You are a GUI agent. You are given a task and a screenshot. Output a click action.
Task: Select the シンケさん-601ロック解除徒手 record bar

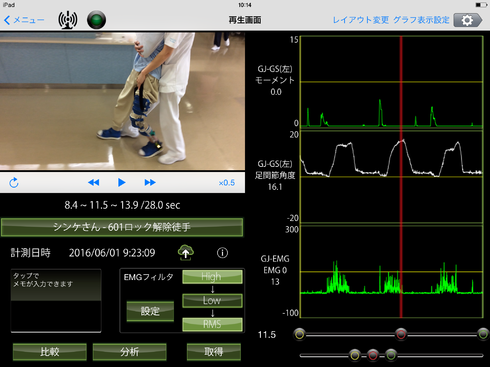[x=122, y=227]
